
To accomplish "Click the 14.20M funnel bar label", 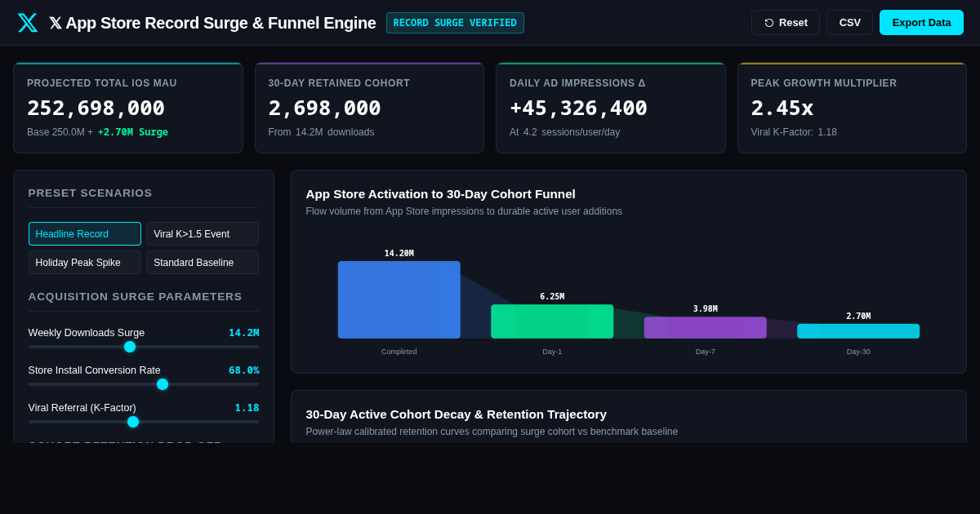I will click(399, 254).
